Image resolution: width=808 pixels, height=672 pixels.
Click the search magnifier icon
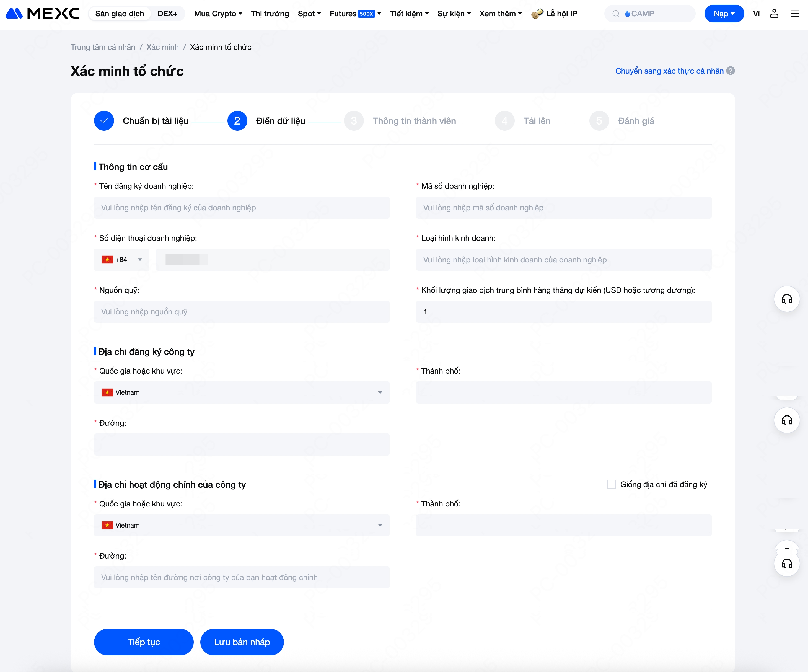(x=616, y=14)
